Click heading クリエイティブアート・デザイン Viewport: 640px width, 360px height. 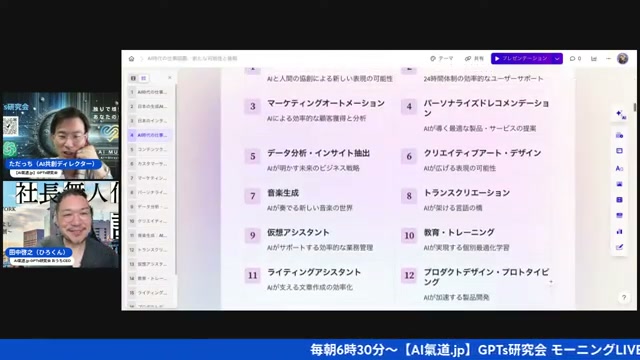click(482, 153)
